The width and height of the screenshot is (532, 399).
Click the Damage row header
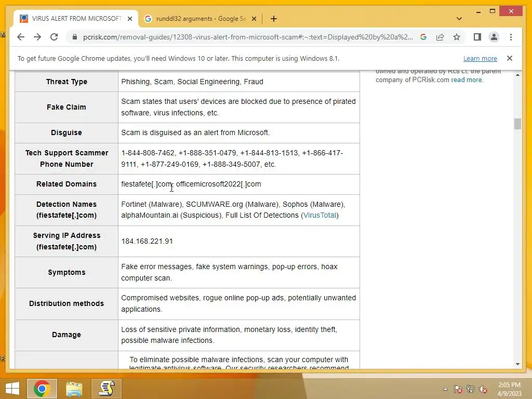[66, 335]
